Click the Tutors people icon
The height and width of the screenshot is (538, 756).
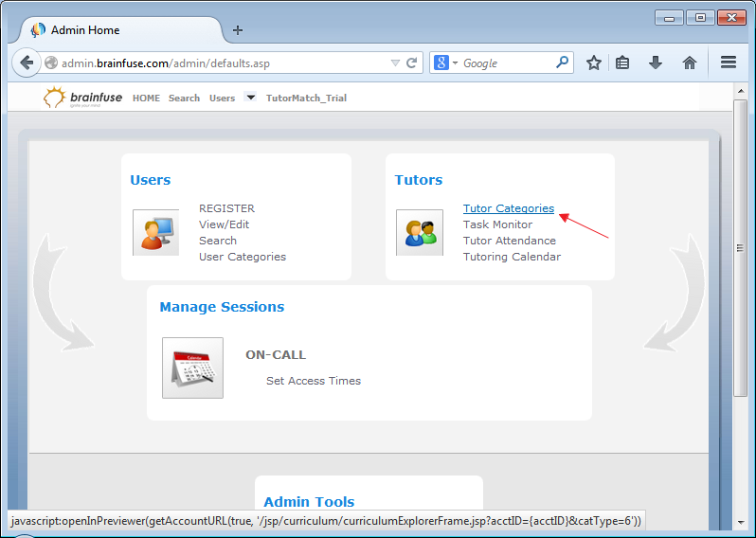coord(420,232)
